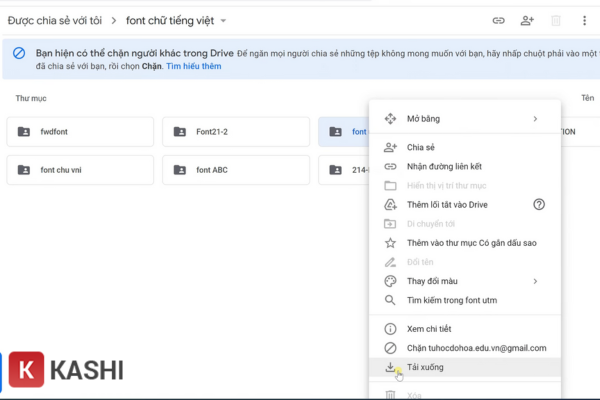Select the highlighted 'font' folder

344,132
